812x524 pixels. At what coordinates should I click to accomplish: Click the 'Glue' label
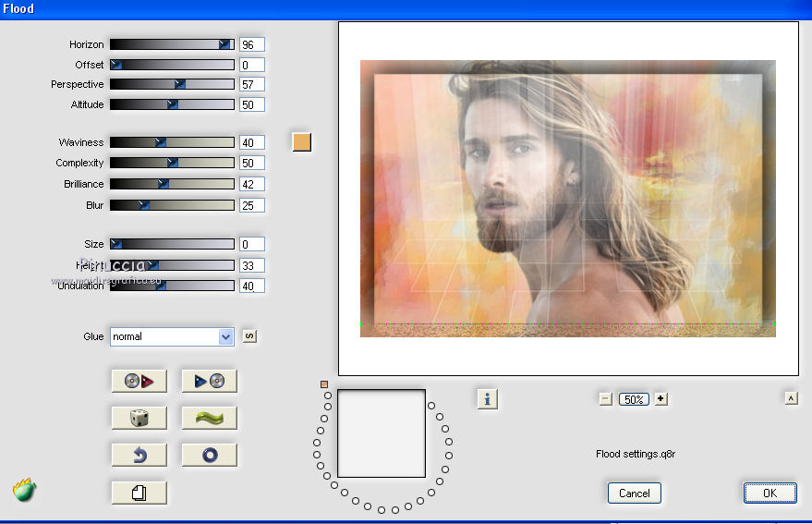point(93,336)
